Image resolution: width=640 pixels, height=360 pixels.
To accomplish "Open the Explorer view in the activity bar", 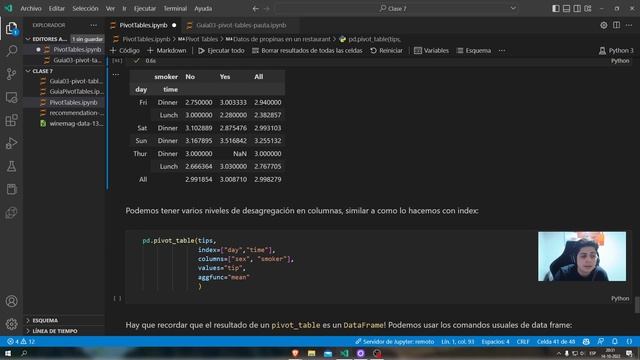I will (x=11, y=28).
